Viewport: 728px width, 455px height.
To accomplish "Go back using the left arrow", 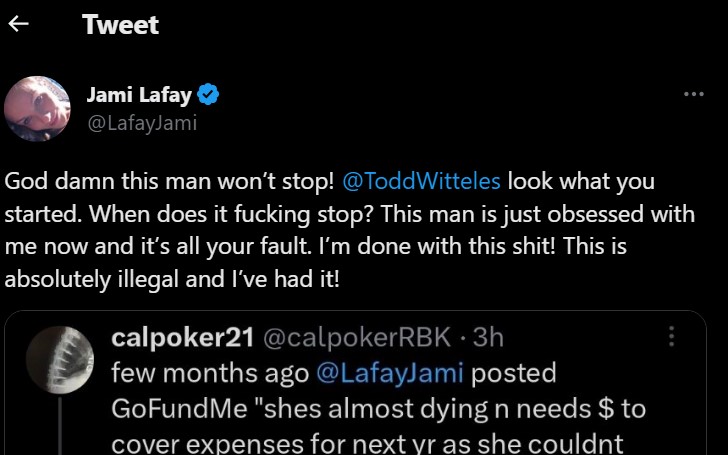I will (18, 25).
